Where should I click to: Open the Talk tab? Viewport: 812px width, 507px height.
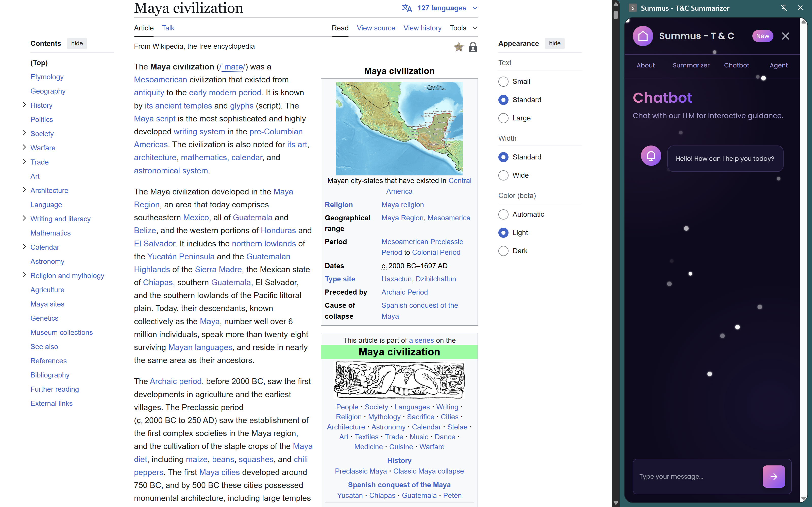168,28
